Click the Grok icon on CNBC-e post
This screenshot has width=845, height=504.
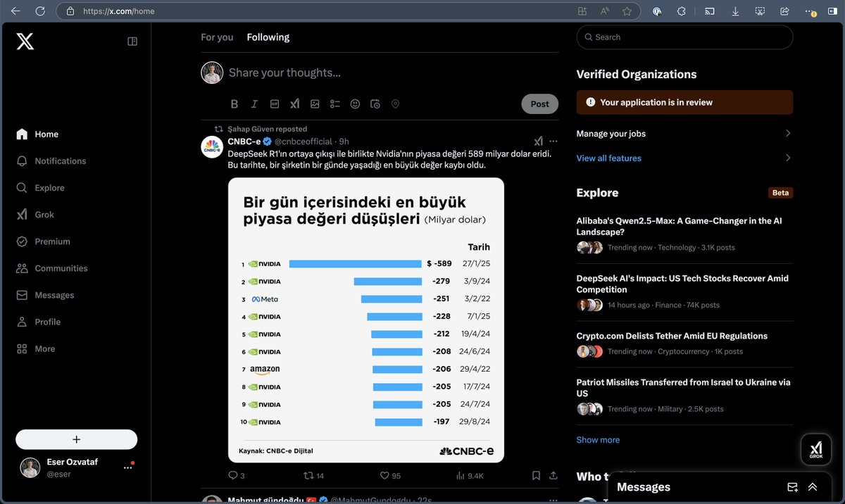539,141
